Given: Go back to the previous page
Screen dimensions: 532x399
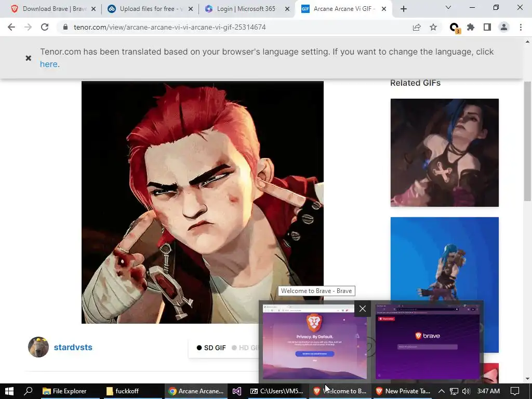Looking at the screenshot, I should (11, 27).
